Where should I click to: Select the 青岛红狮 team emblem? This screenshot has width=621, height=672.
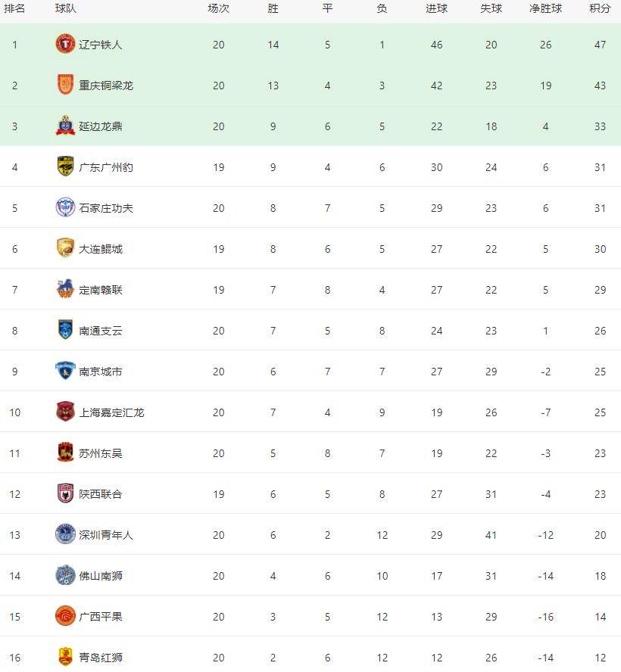(65, 657)
